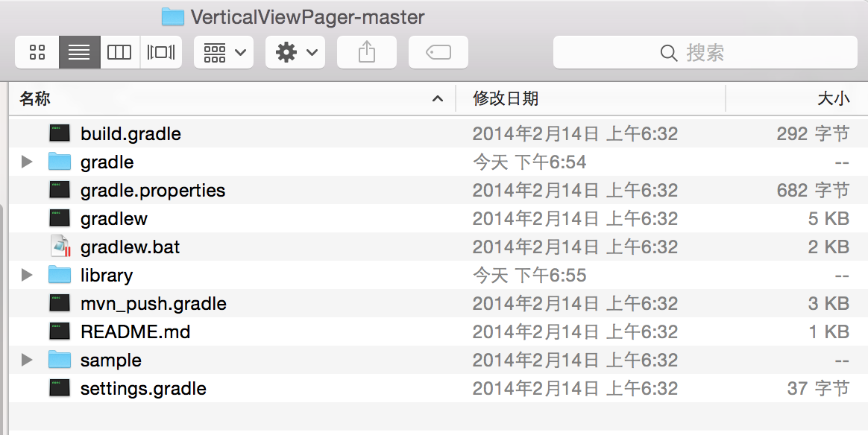Screen dimensions: 868x435
Task: Select list view mode button
Action: tap(79, 52)
